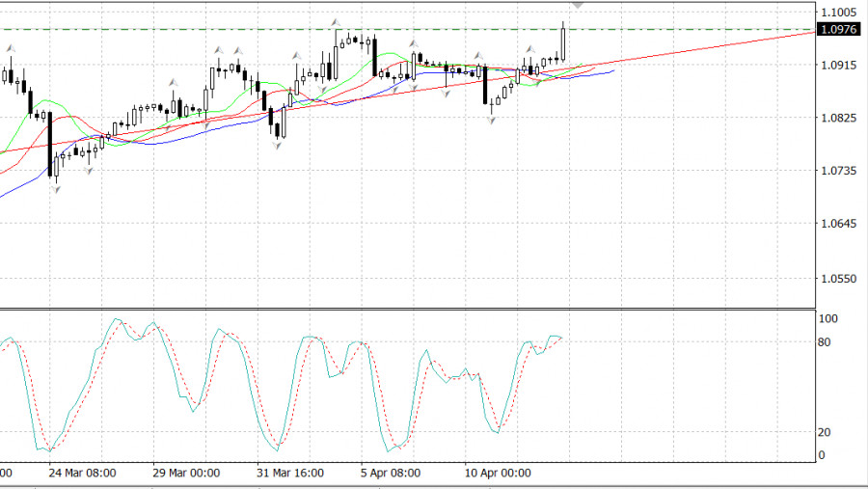868x489 pixels.
Task: Click the 1.0825 price scale value
Action: 839,118
